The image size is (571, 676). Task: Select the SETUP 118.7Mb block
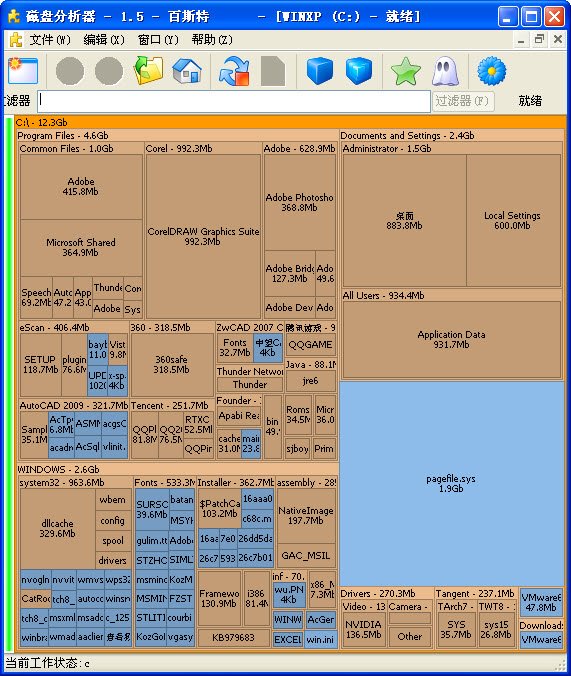pos(41,364)
